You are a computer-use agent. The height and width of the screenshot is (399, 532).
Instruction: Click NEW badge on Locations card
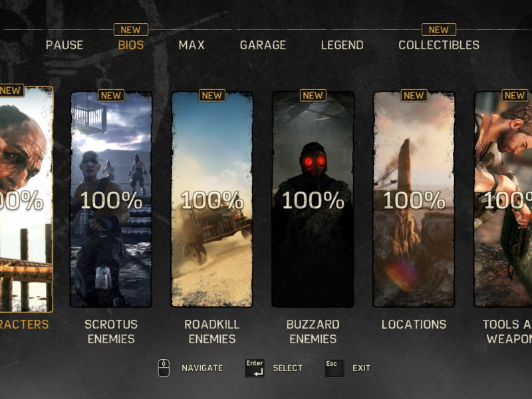click(414, 95)
